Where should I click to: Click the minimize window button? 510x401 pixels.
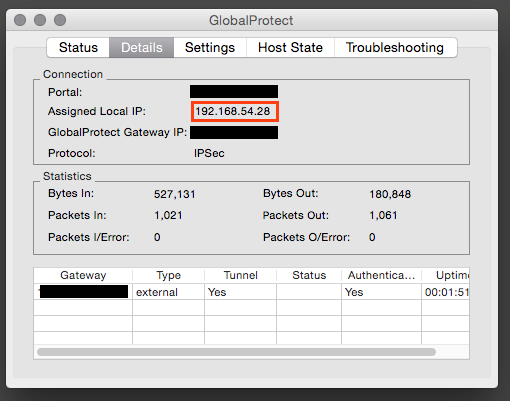[40, 20]
